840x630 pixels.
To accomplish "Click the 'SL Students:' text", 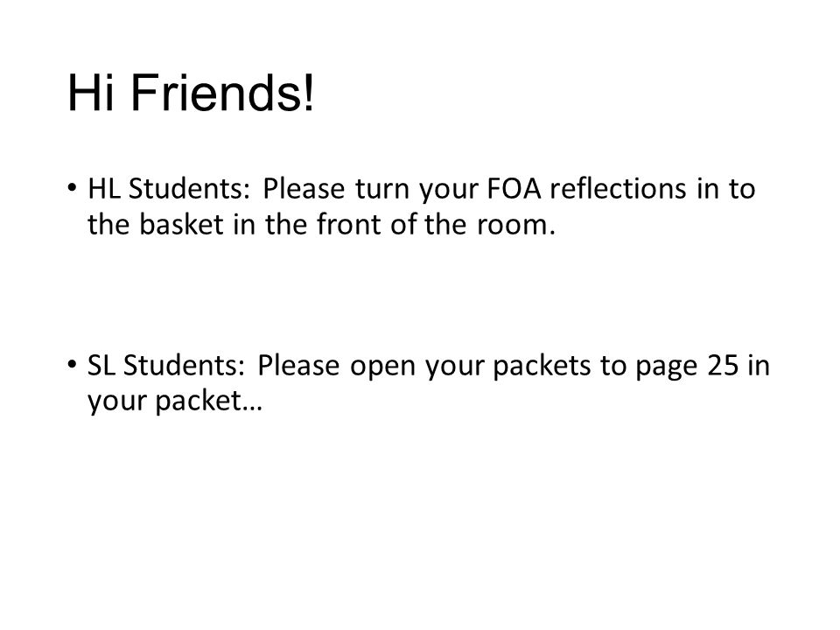I will (166, 366).
